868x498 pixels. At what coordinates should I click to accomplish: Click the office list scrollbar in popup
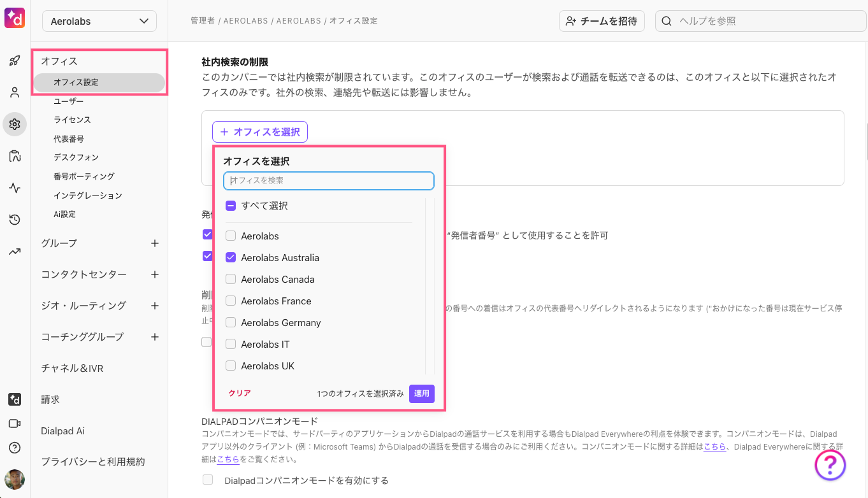pyautogui.click(x=430, y=285)
